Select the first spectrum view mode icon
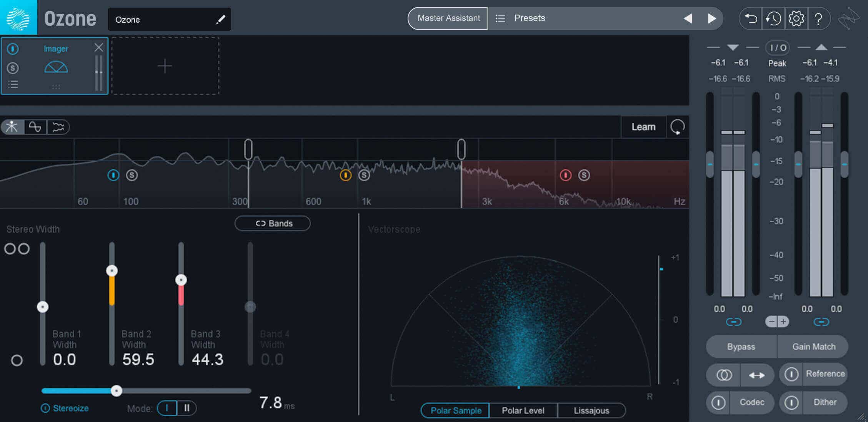The image size is (868, 422). pos(12,127)
